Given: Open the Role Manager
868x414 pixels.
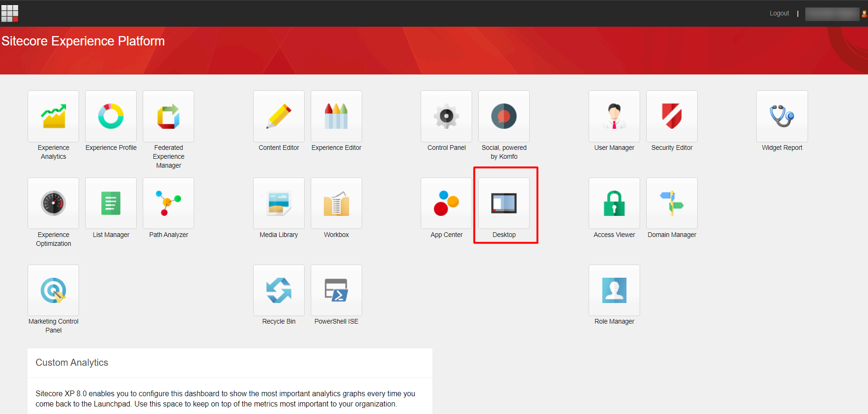Looking at the screenshot, I should pos(614,290).
